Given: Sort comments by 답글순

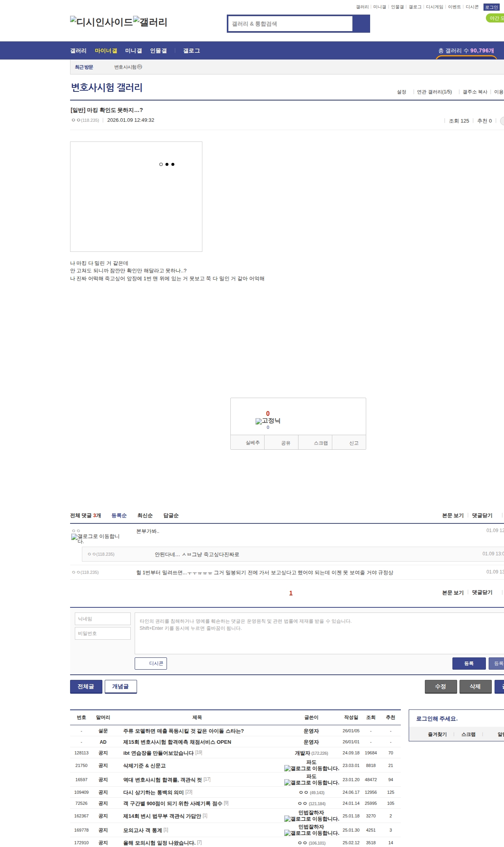Looking at the screenshot, I should (171, 516).
